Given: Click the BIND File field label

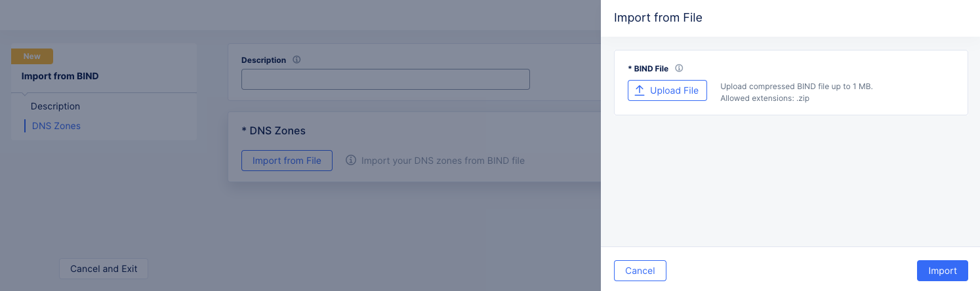Looking at the screenshot, I should pos(650,69).
